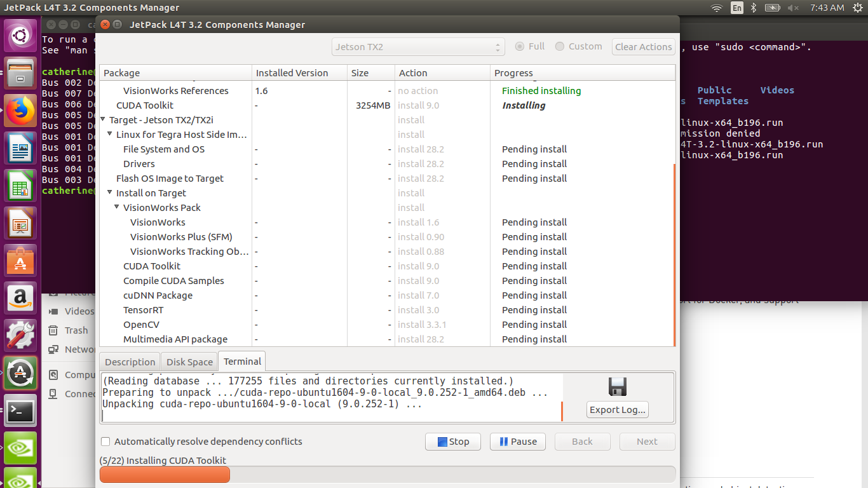The height and width of the screenshot is (488, 868).
Task: Select the VisionWorks References row
Action: point(387,91)
